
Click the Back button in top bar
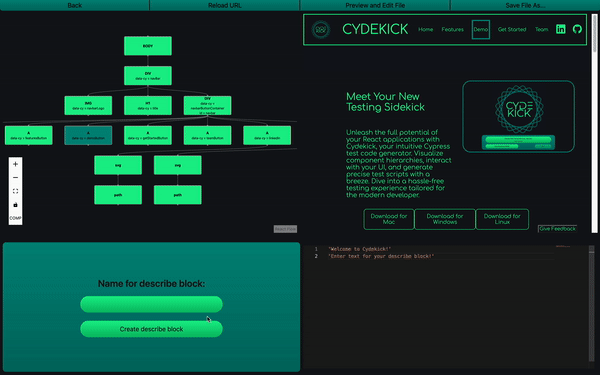point(75,5)
